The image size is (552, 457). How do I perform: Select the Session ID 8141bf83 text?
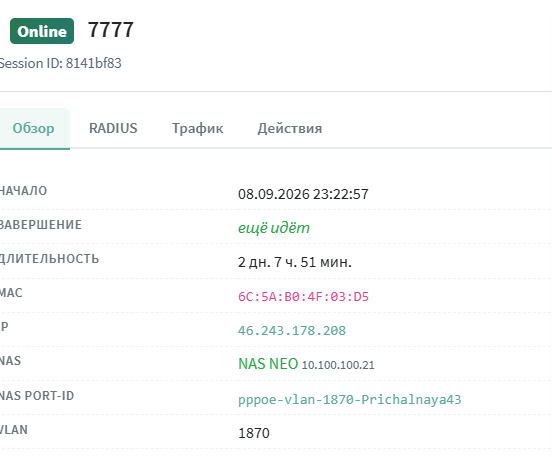pyautogui.click(x=60, y=63)
